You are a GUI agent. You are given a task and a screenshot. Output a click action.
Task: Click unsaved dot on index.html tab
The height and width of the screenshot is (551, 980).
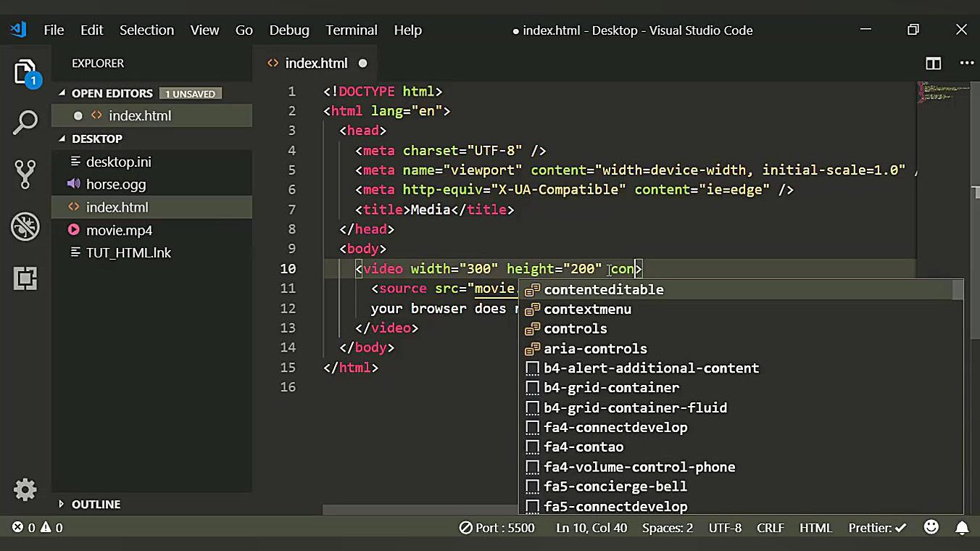[362, 63]
